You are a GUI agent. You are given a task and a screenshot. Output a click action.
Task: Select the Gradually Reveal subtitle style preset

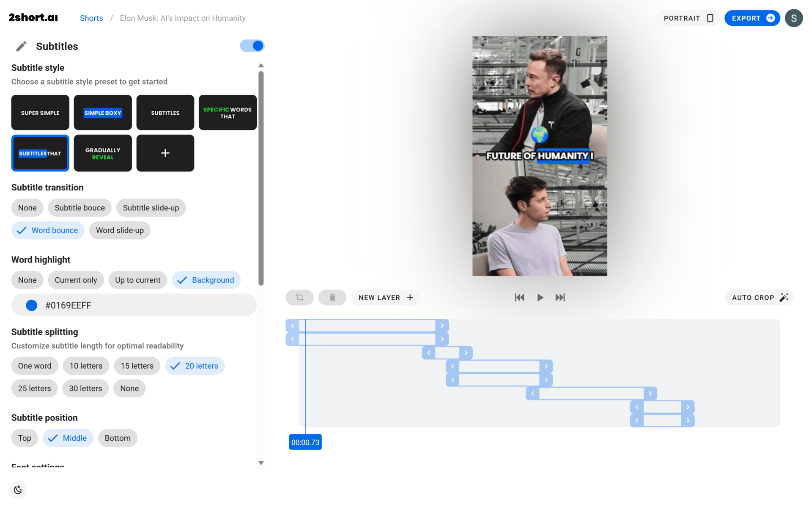point(102,153)
